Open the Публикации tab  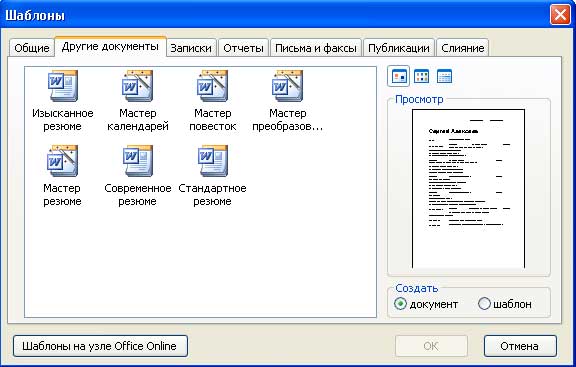[x=399, y=48]
